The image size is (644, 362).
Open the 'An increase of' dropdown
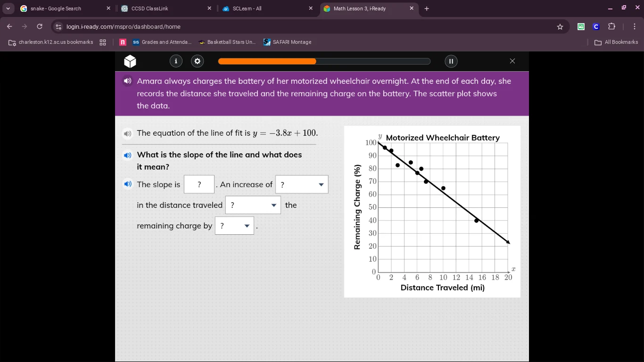tap(302, 184)
